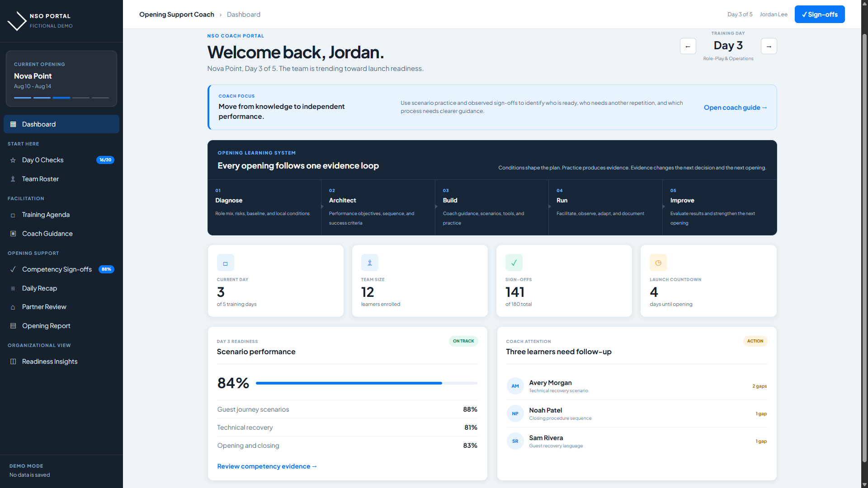Click Review competency evidence link

click(x=267, y=466)
